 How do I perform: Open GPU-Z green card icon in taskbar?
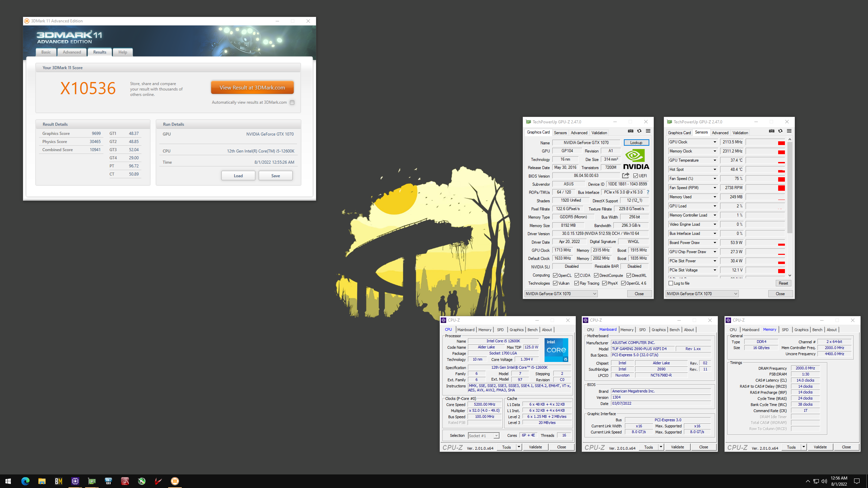tap(92, 481)
